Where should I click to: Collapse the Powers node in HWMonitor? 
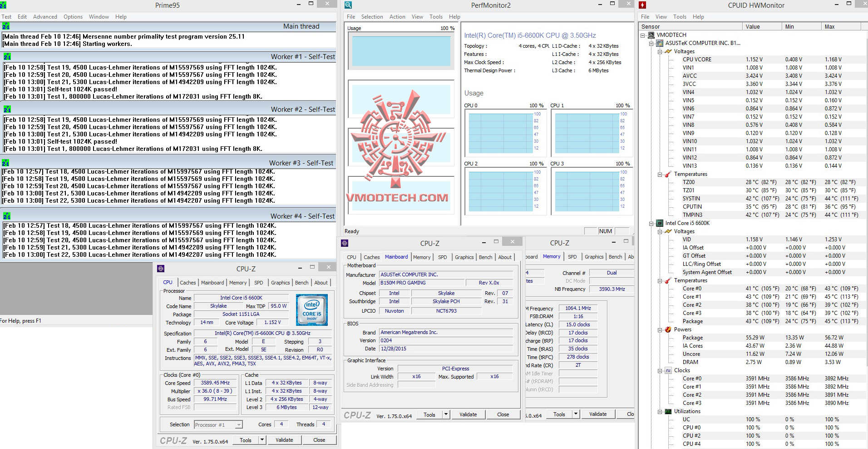[x=660, y=330]
